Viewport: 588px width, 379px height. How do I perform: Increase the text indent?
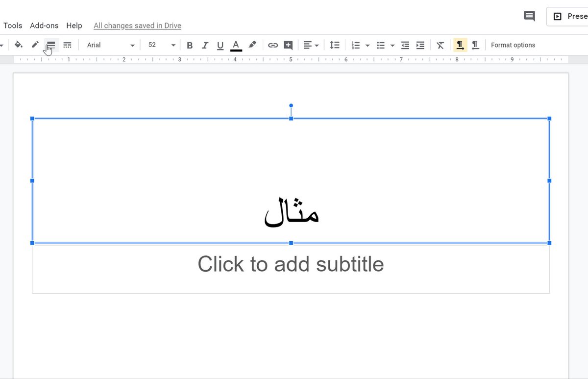click(420, 45)
